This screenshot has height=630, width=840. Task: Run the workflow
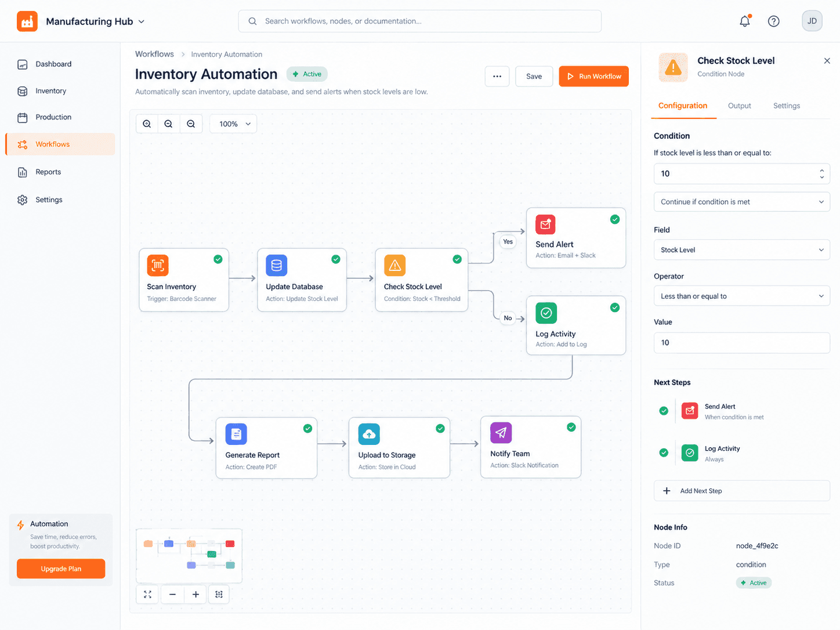click(593, 76)
